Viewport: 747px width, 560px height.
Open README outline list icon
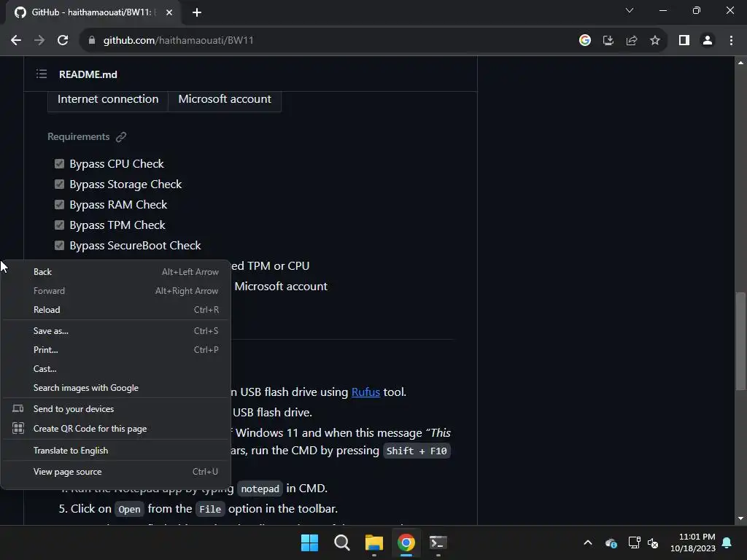(42, 74)
